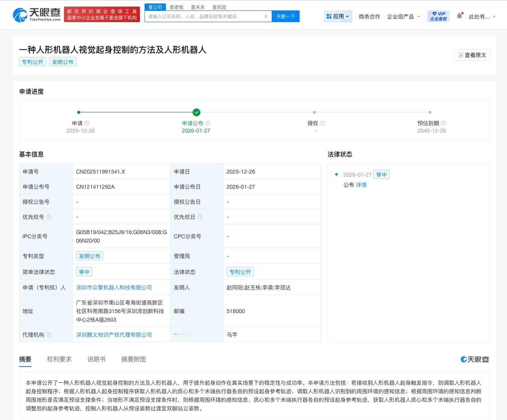The height and width of the screenshot is (420, 507).
Task: Click 详情 under 法律状态
Action: coord(362,185)
